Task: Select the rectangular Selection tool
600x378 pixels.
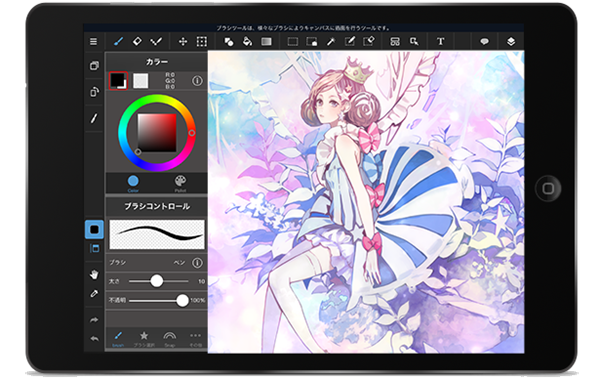Action: [x=293, y=41]
